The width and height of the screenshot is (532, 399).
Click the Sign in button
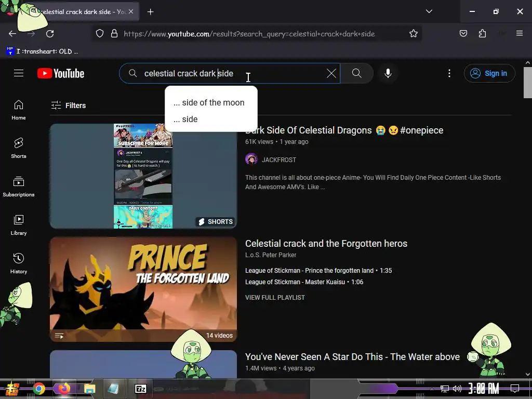(489, 73)
